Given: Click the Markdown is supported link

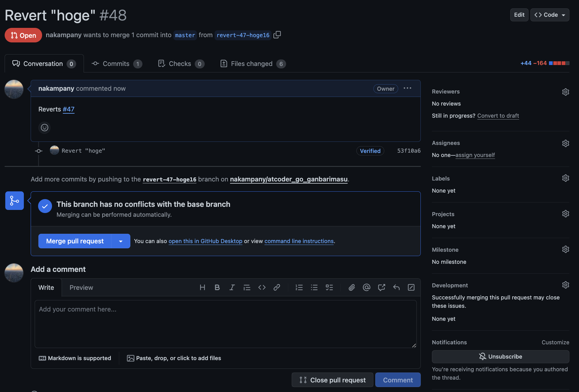Looking at the screenshot, I should 75,358.
